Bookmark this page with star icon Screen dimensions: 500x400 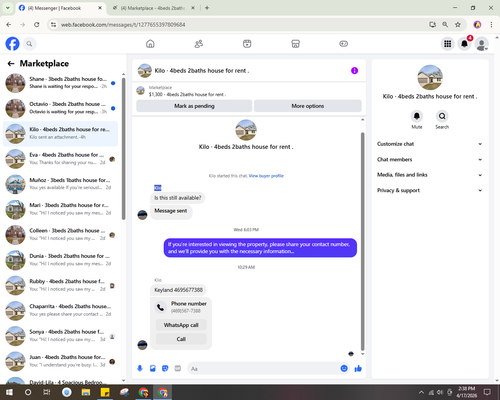[458, 24]
